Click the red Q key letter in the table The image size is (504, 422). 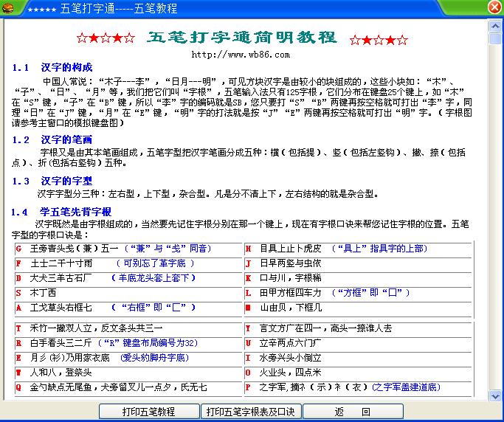[18, 387]
